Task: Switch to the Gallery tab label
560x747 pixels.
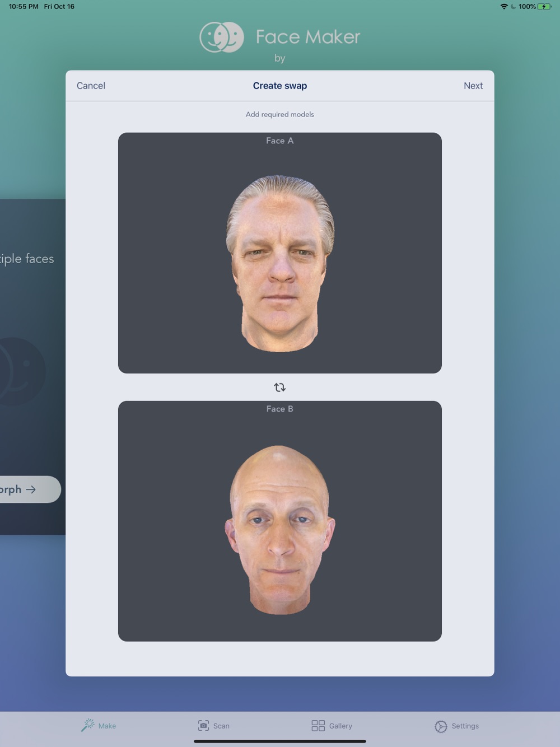Action: coord(340,726)
